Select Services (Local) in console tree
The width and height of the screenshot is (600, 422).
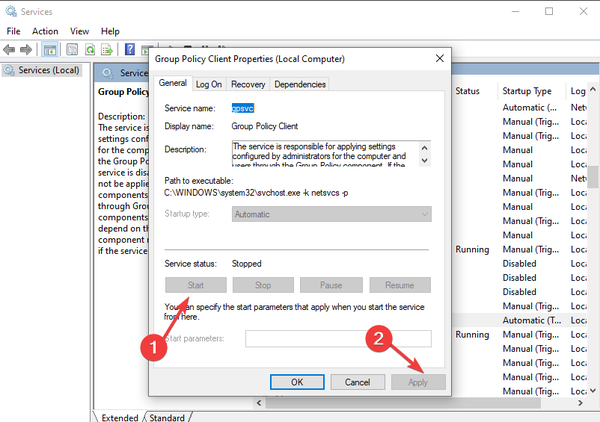tap(45, 70)
